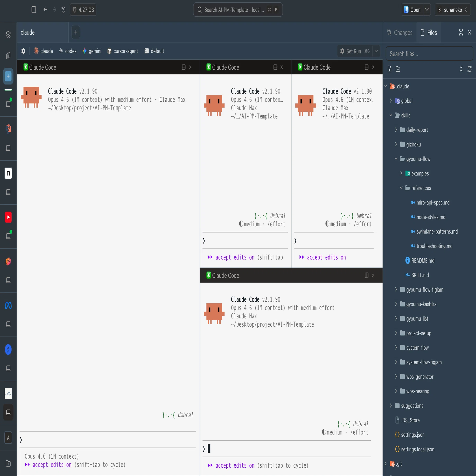Switch to the Changes tab
This screenshot has height=476, width=476.
point(400,33)
